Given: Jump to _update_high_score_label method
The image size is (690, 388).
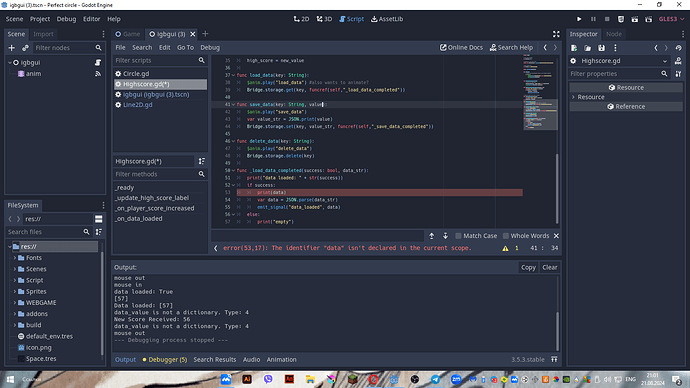Looking at the screenshot, I should click(160, 198).
